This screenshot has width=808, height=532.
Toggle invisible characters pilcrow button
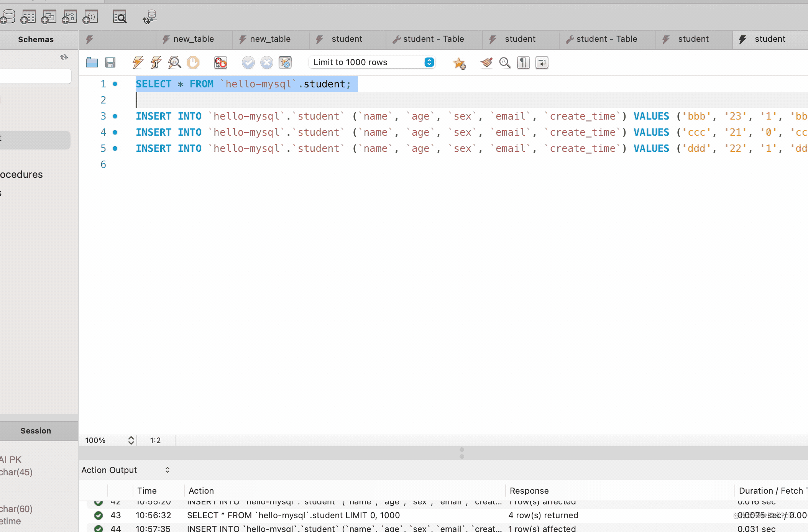pyautogui.click(x=523, y=62)
